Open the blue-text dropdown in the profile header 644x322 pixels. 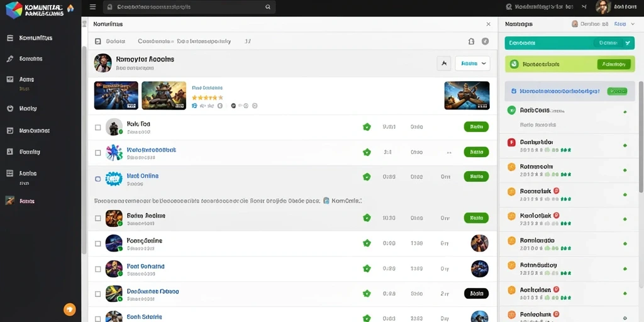pos(473,64)
